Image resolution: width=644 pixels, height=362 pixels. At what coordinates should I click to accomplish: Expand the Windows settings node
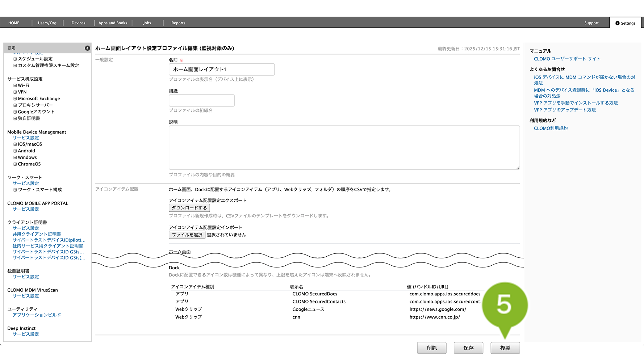pyautogui.click(x=15, y=157)
